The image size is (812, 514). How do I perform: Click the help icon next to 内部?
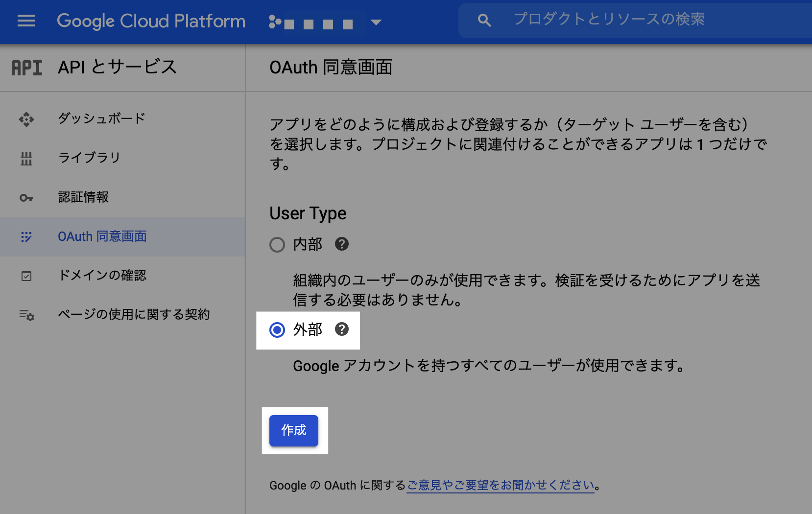[342, 244]
